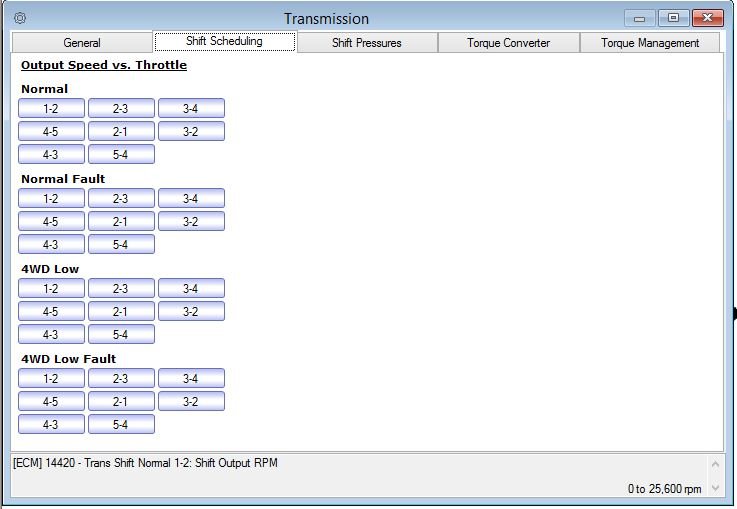The image size is (737, 509).
Task: Open the 4WD Low Fault 4-3 table
Action: click(51, 424)
